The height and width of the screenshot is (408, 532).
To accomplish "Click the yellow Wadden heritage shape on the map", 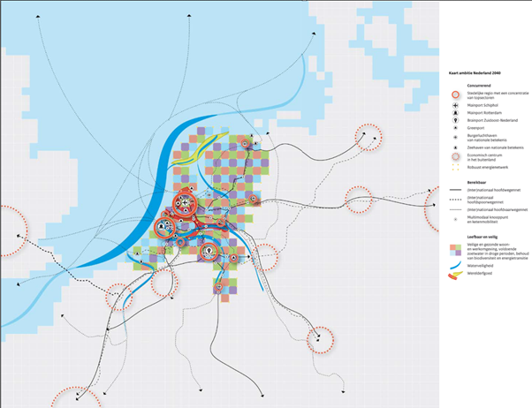I will pos(199,148).
